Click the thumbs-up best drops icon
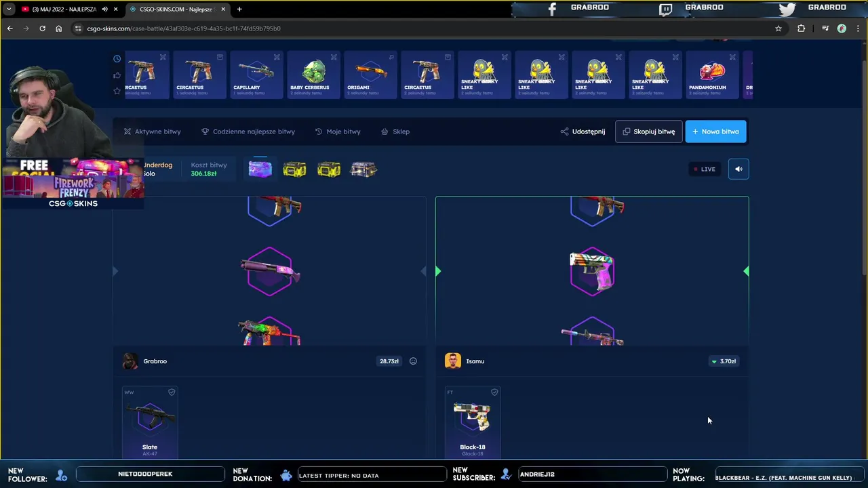Screen dimensions: 868x488 pos(117,75)
